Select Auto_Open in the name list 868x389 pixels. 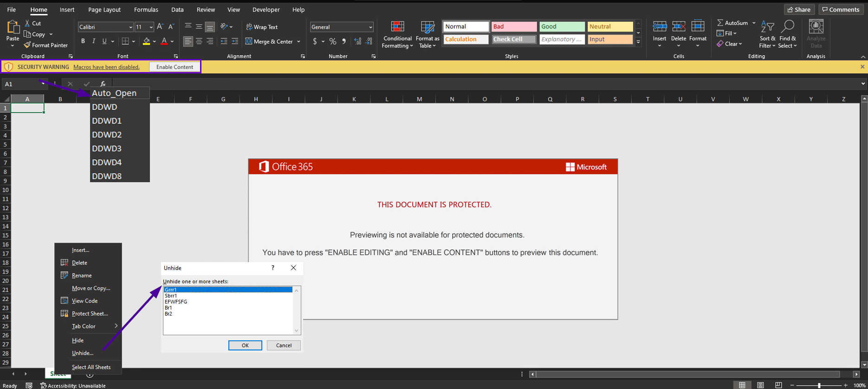(x=120, y=93)
